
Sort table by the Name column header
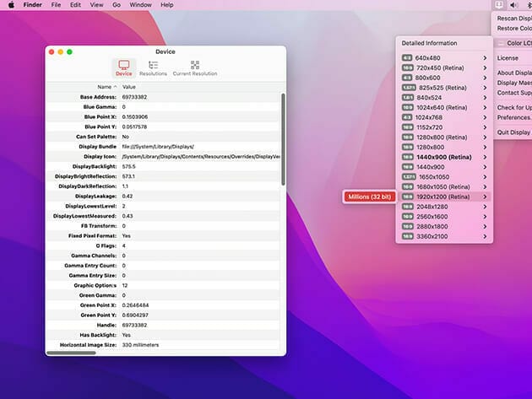click(105, 87)
